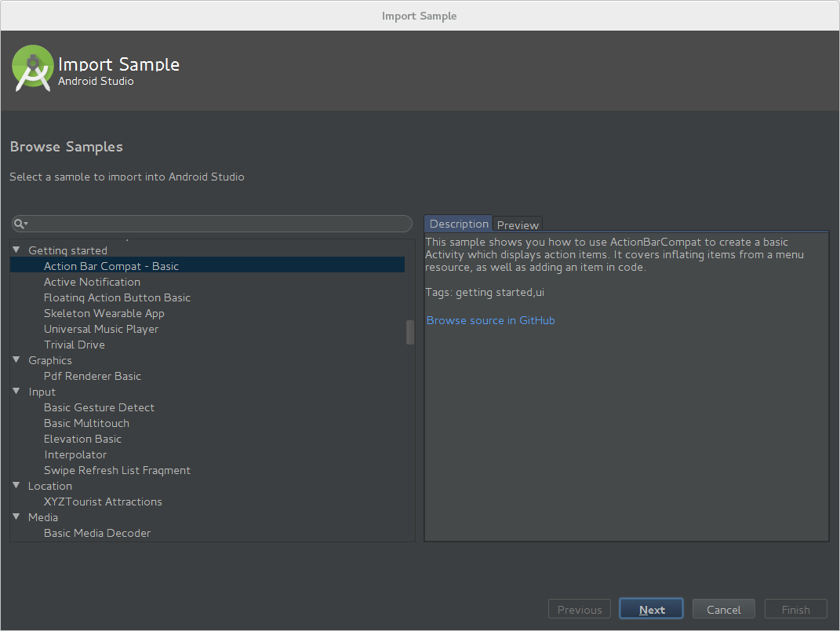840x631 pixels.
Task: Select the Pdf Renderer Basic sample
Action: (93, 376)
